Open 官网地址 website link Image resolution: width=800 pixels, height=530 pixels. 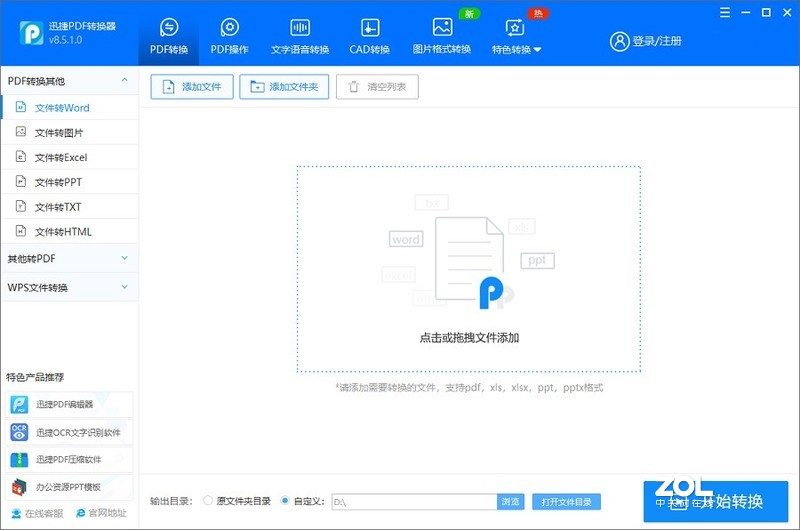(x=101, y=513)
